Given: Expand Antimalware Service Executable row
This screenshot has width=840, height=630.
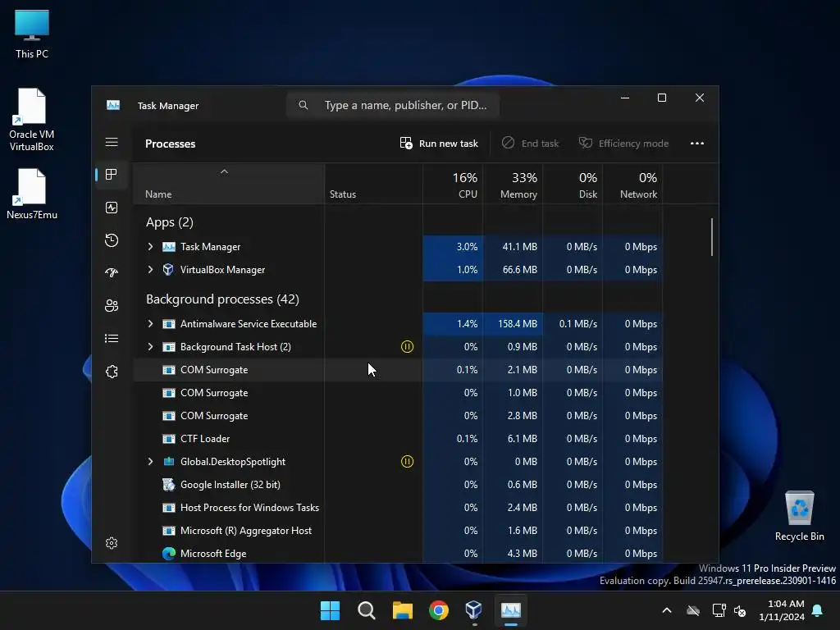Looking at the screenshot, I should pyautogui.click(x=151, y=323).
